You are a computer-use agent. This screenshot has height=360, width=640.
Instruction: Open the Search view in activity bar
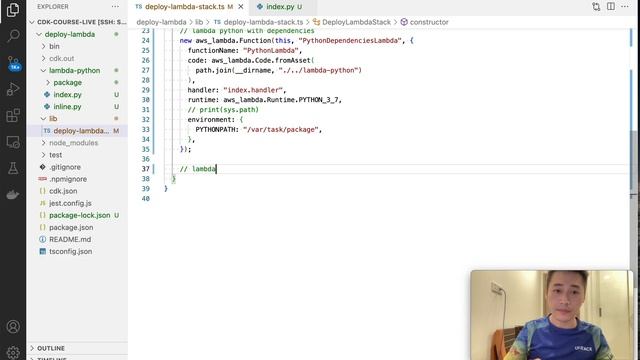[13, 36]
